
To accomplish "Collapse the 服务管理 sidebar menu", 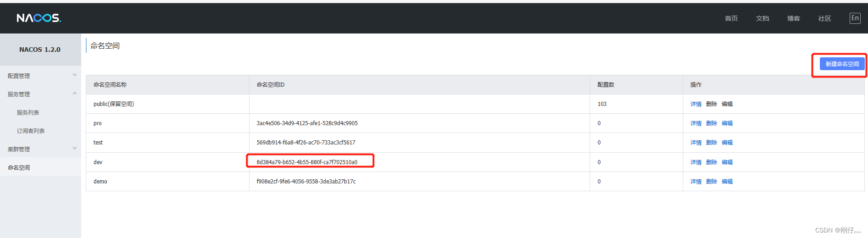I will pos(40,94).
